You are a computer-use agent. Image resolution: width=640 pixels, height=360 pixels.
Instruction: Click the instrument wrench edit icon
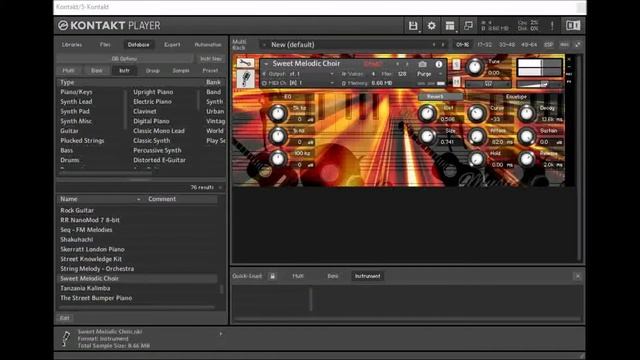pyautogui.click(x=245, y=62)
